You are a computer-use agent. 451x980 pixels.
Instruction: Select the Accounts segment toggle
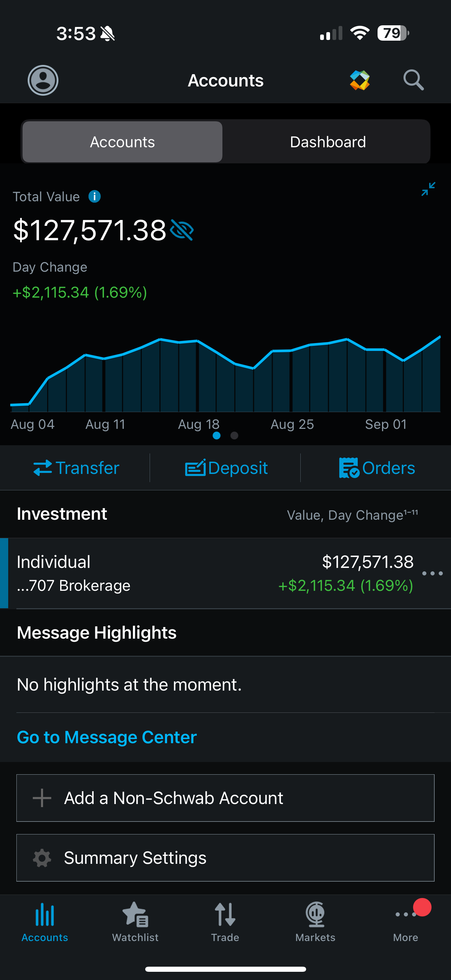tap(122, 142)
